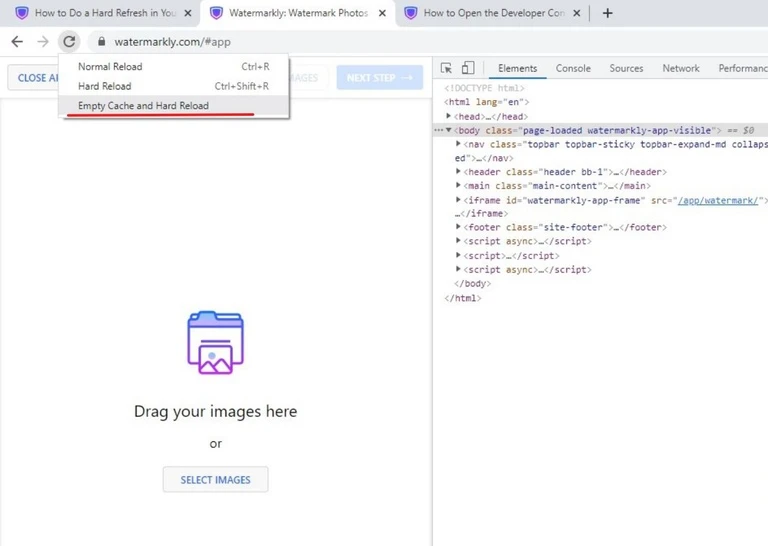Expand the watermarkly-app-frame iframe node
Screen dimensions: 768x546
(x=458, y=199)
